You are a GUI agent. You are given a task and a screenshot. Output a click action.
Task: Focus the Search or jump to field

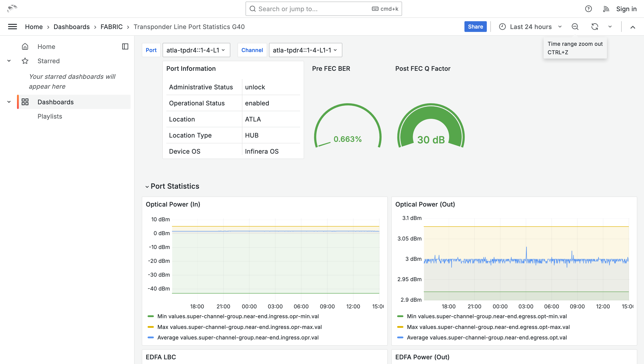point(313,9)
